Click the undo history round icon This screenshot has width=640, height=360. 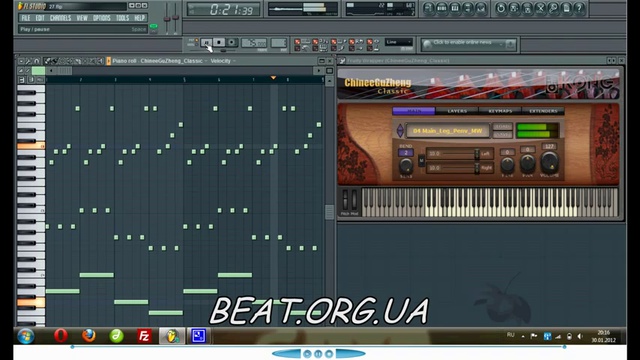click(501, 8)
